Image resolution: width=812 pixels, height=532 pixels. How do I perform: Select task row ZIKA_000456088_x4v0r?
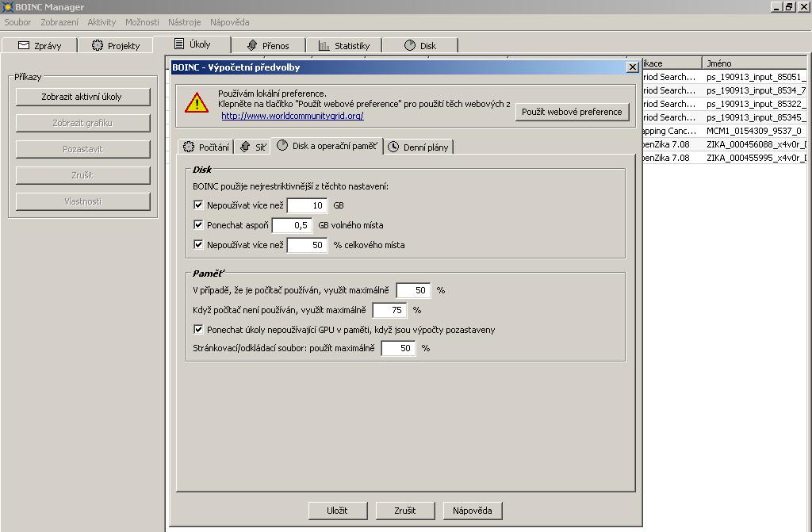(x=725, y=144)
